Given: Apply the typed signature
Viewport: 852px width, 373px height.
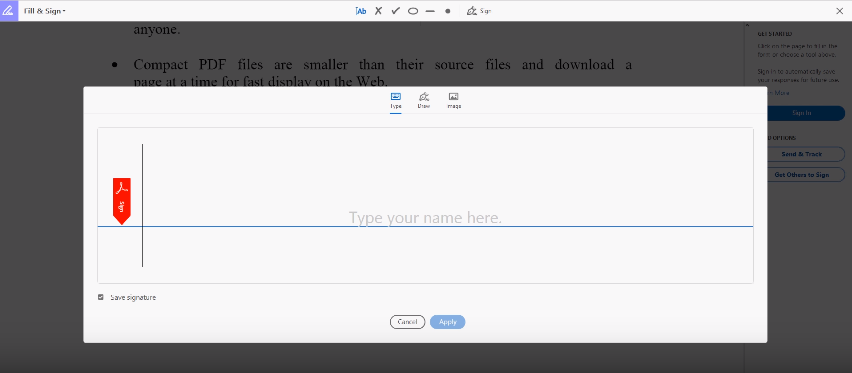Looking at the screenshot, I should pyautogui.click(x=448, y=322).
